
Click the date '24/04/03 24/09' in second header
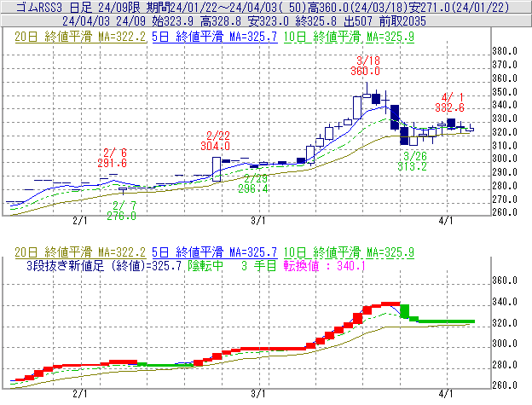(x=104, y=21)
